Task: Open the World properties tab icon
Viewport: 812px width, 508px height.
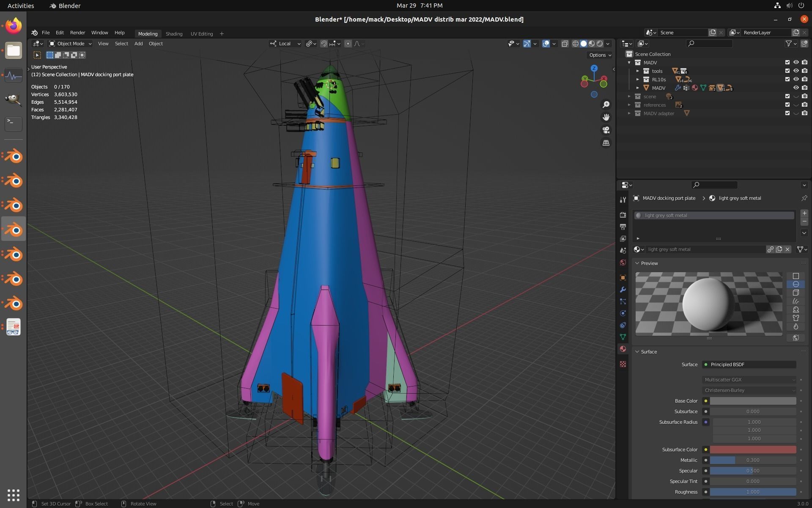Action: coord(623,262)
